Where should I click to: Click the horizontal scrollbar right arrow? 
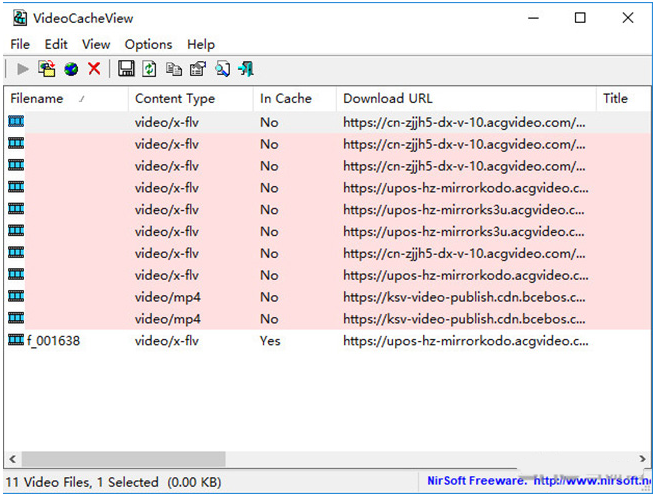643,459
